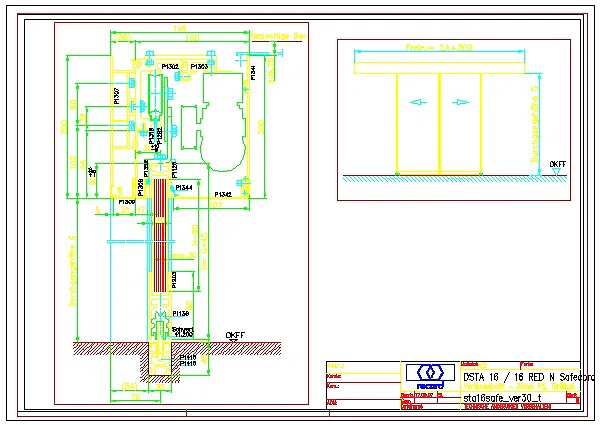Select the P1302 part label
The image size is (600, 425).
[170, 67]
